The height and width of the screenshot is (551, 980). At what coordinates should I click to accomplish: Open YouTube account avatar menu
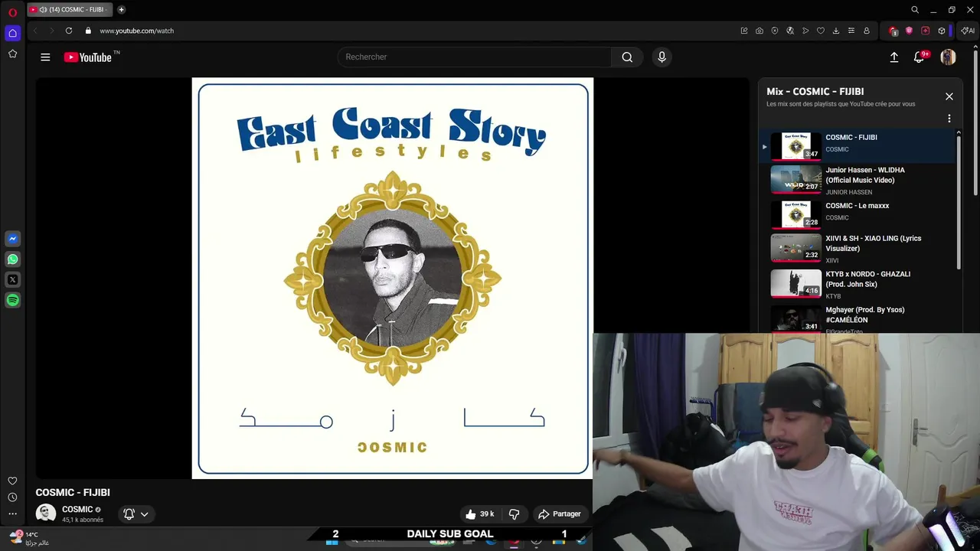click(x=948, y=57)
